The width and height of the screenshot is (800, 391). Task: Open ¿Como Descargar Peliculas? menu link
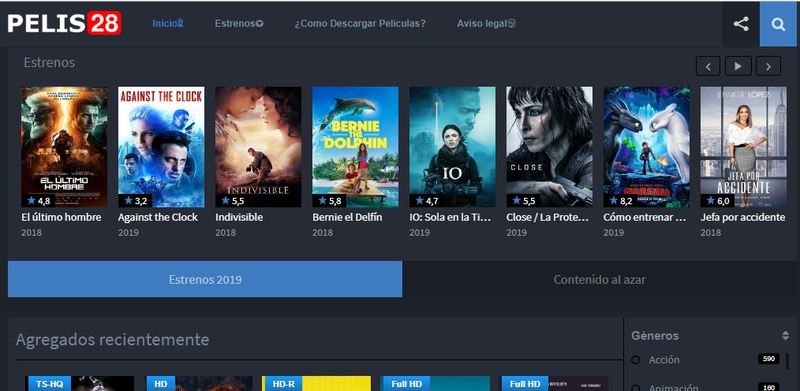coord(360,23)
